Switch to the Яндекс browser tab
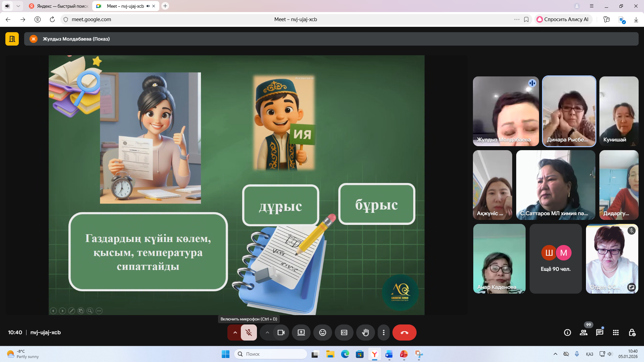This screenshot has height=362, width=644. point(59,6)
